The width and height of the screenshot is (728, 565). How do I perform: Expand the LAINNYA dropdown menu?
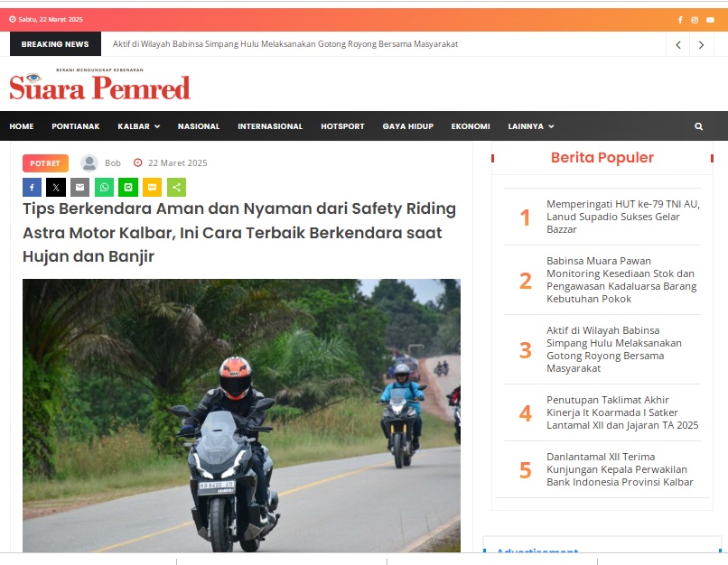531,126
